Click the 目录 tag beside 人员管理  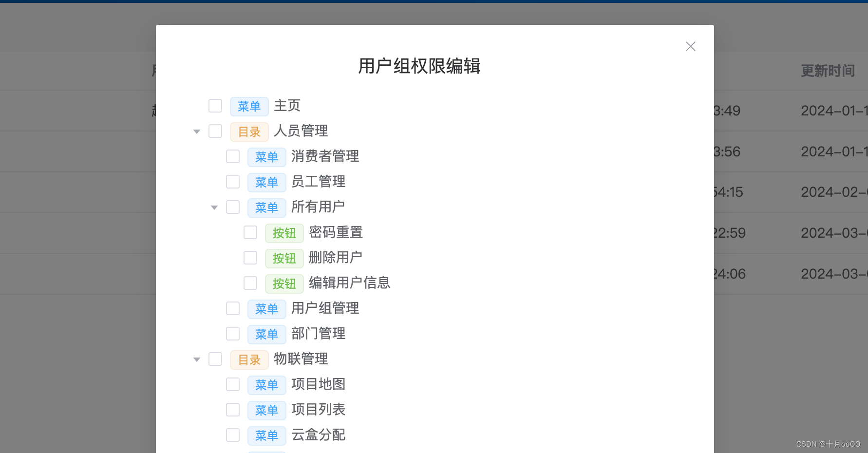(249, 132)
